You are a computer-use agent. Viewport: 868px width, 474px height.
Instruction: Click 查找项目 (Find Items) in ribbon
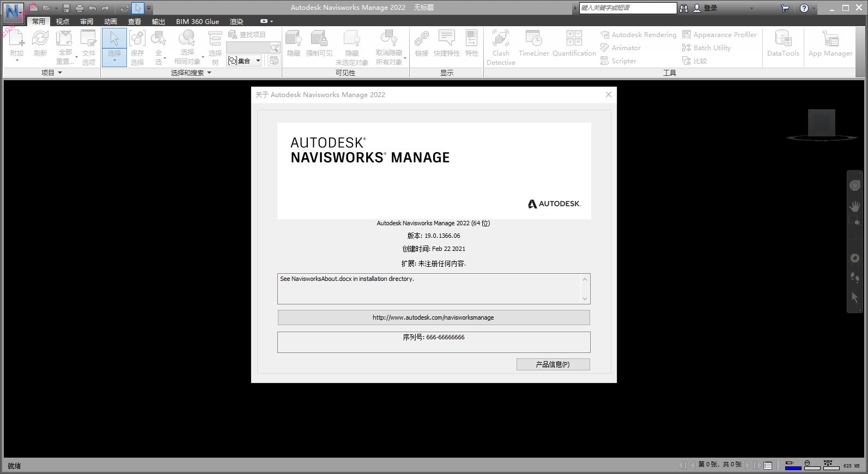(x=247, y=34)
